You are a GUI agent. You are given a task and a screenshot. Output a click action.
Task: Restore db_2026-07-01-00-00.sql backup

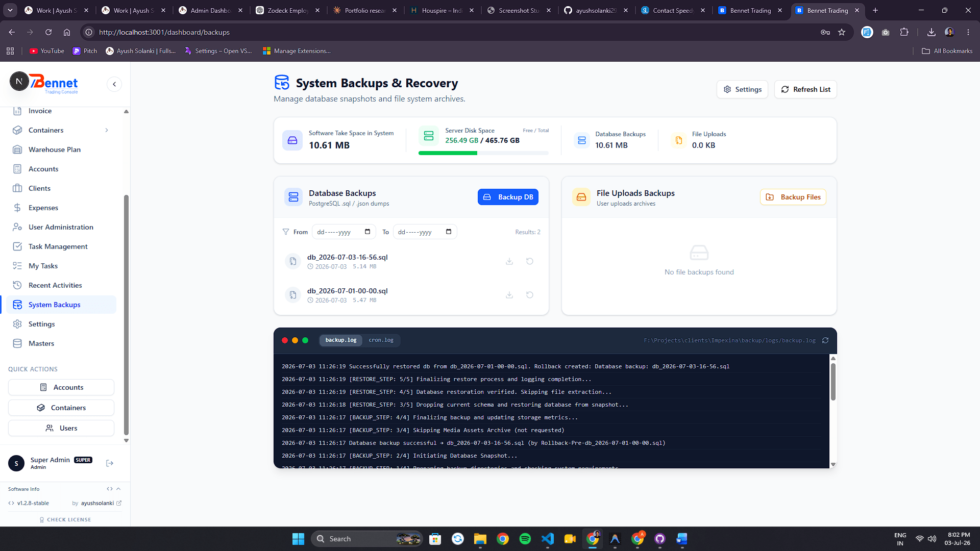click(x=530, y=295)
